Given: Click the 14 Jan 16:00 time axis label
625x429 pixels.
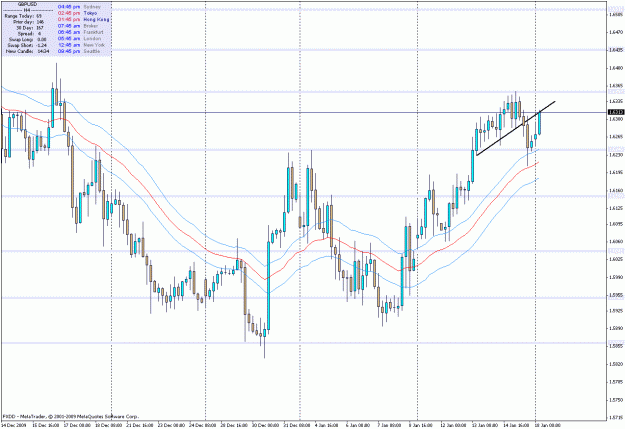Looking at the screenshot, I should point(515,425).
